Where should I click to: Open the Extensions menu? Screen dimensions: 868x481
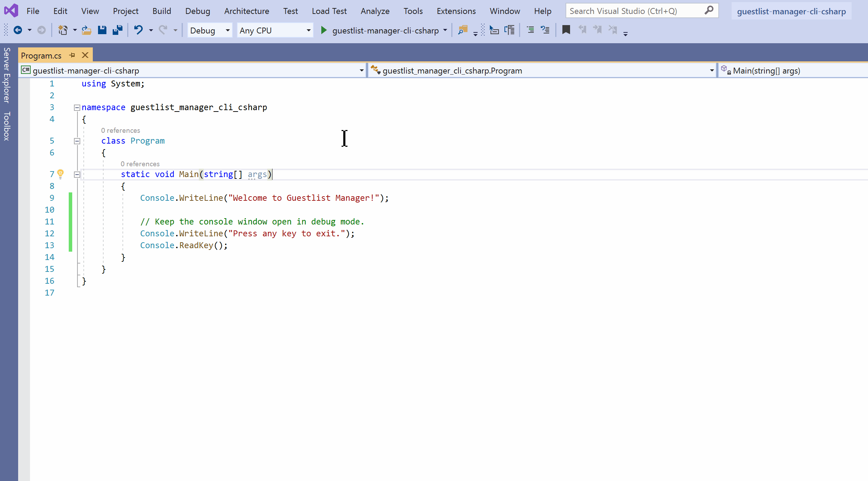pyautogui.click(x=456, y=11)
